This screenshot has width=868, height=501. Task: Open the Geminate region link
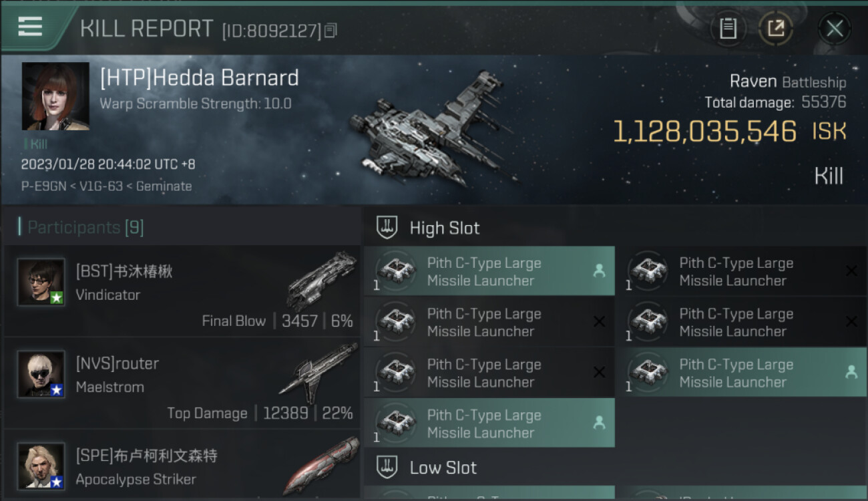[x=164, y=186]
